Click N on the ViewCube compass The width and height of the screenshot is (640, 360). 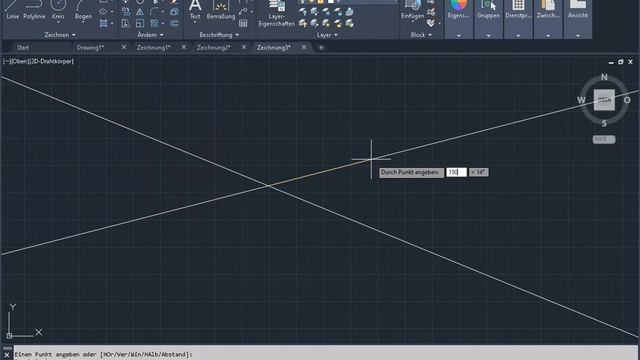coord(604,77)
